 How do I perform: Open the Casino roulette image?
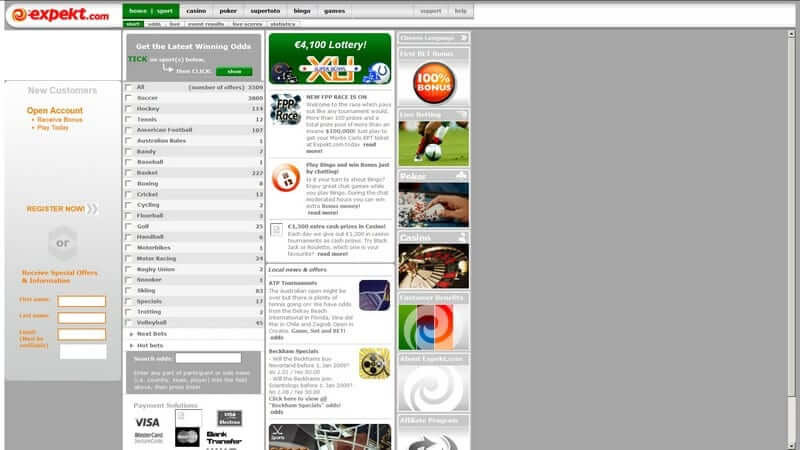pos(434,266)
